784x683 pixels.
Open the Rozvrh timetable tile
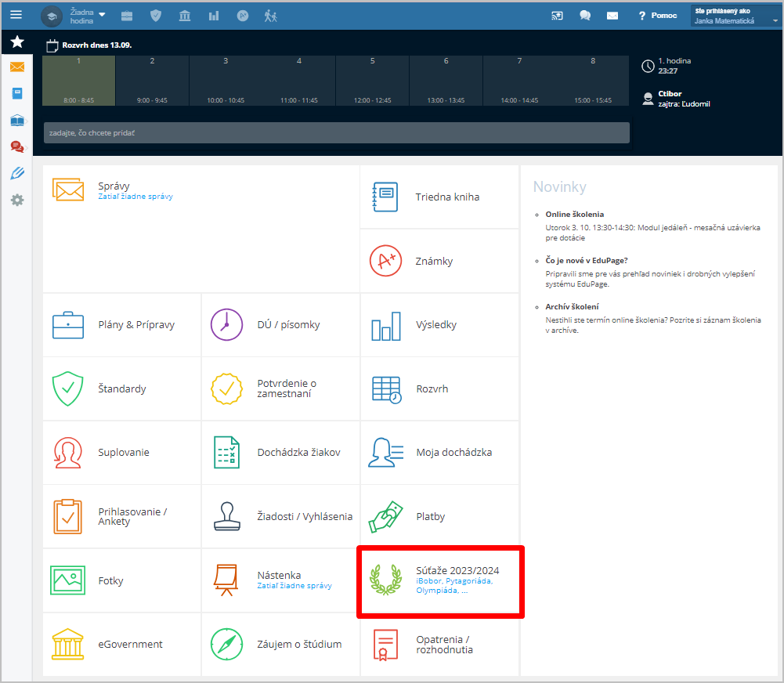pos(439,389)
